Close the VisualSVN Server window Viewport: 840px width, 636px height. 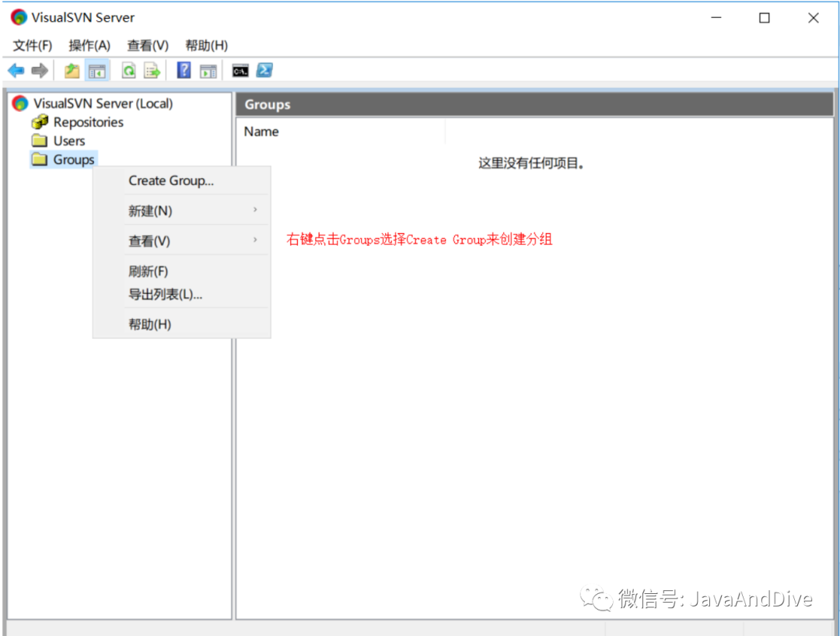point(814,18)
